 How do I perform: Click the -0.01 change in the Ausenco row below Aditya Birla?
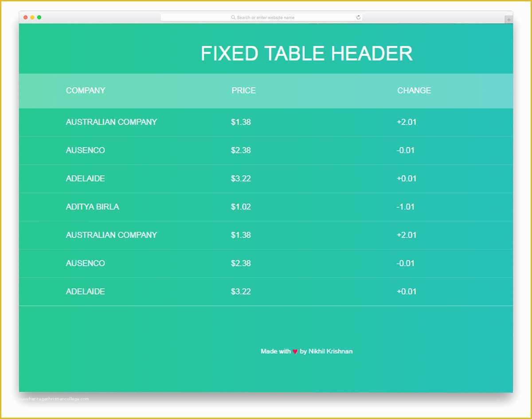(x=406, y=264)
